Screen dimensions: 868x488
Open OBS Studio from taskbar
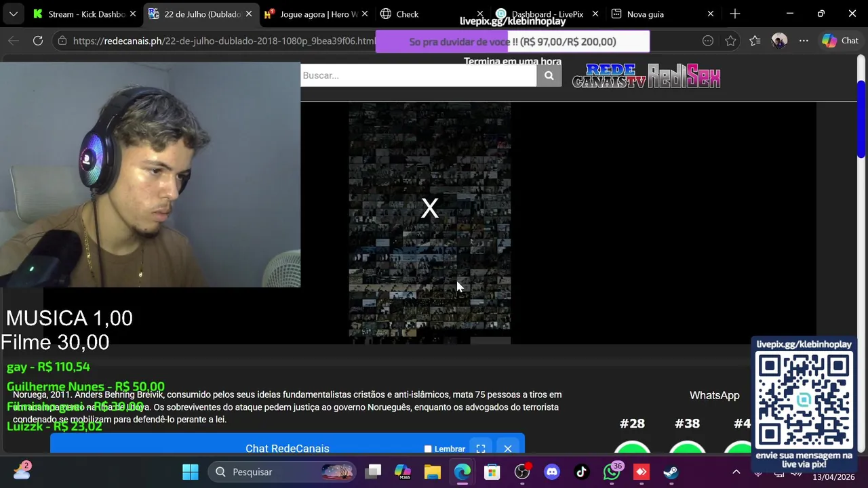522,472
